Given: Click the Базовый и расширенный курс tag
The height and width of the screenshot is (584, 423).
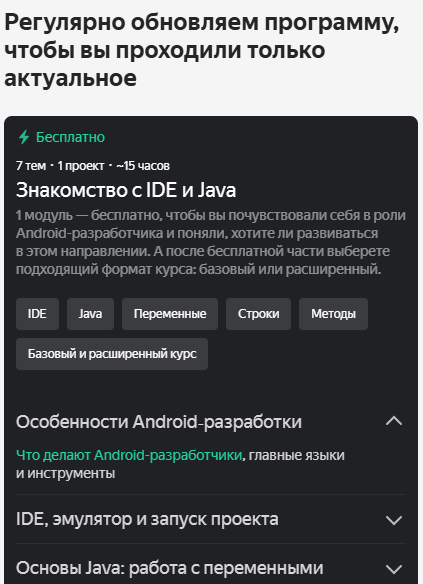Looking at the screenshot, I should 112,354.
